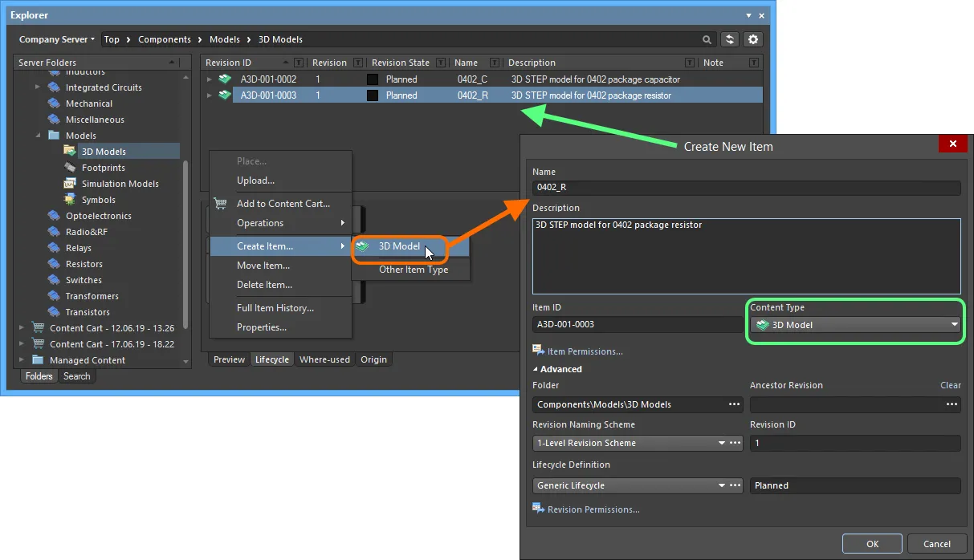Click the Server Folders vertical scrollbar
The image size is (974, 560).
tap(186, 244)
